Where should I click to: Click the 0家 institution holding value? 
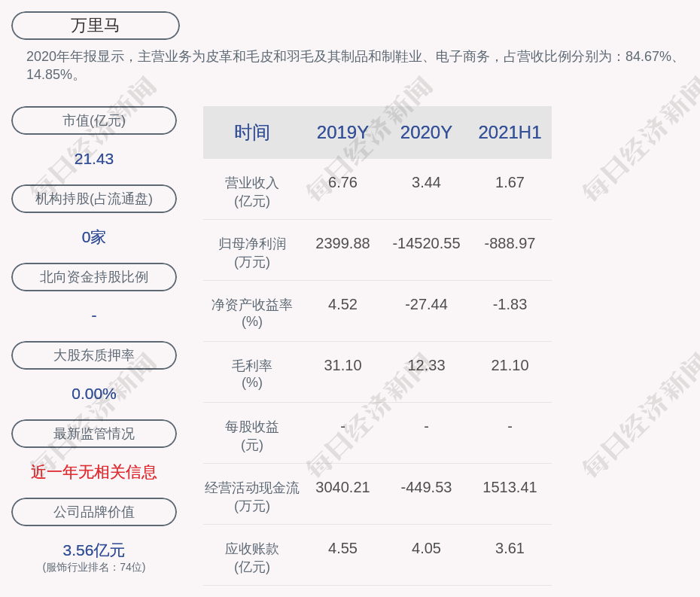click(x=94, y=237)
